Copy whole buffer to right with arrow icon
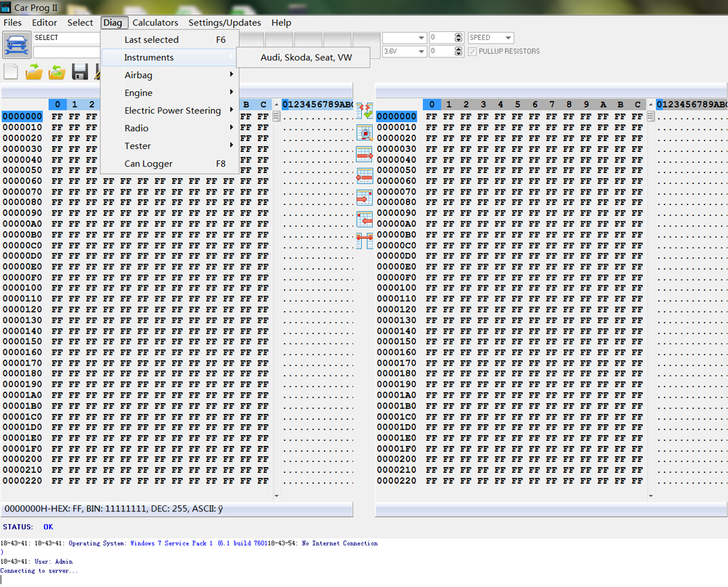The width and height of the screenshot is (728, 587). 365,154
